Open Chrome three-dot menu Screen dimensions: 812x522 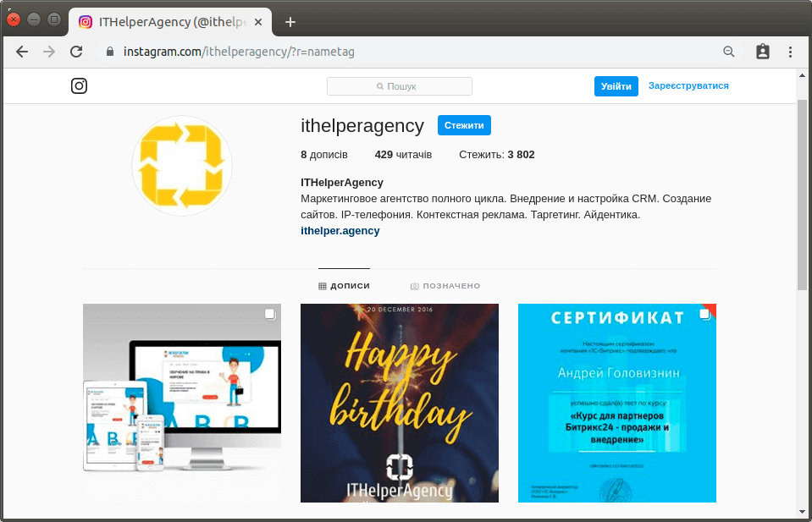click(x=790, y=52)
